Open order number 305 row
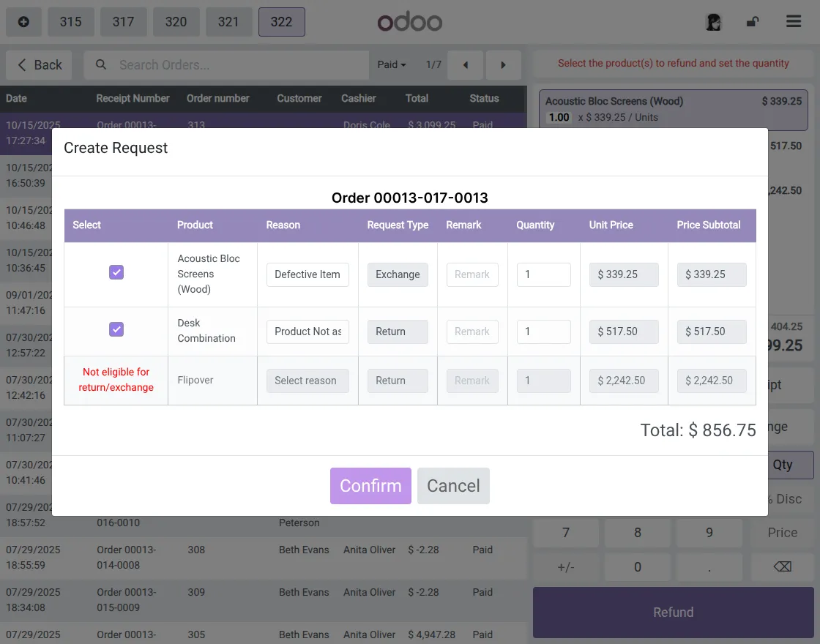This screenshot has height=644, width=820. coord(263,634)
